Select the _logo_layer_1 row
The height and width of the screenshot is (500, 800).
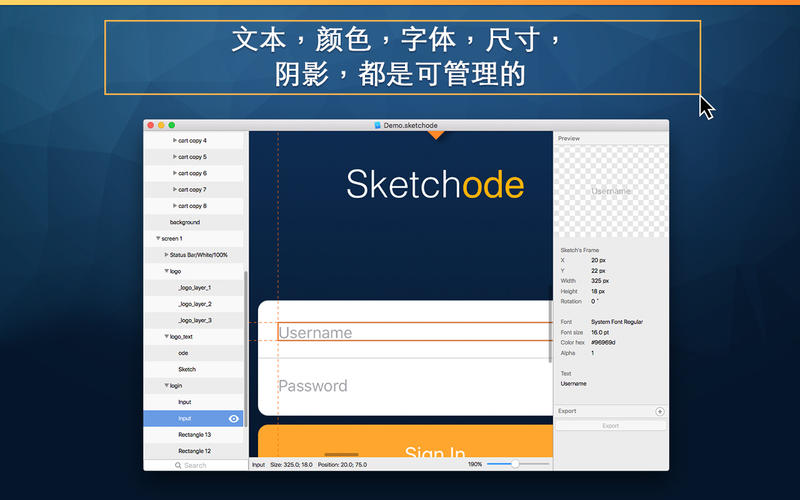(194, 287)
